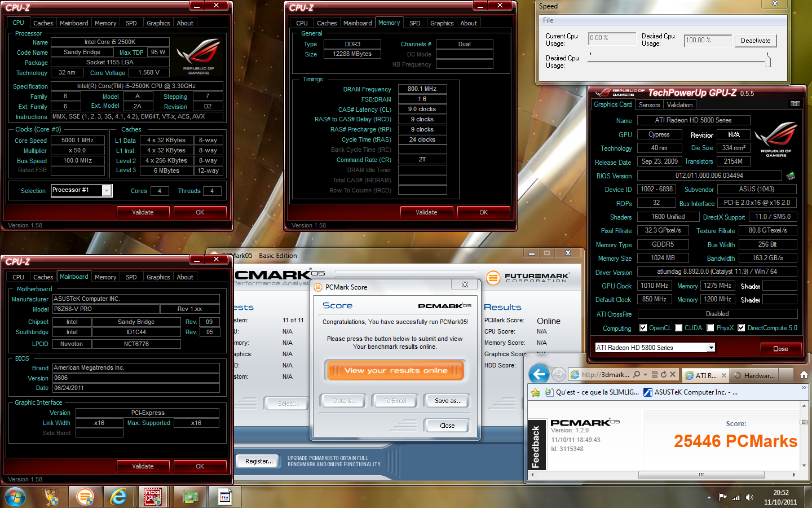Open the Qu'est-ce que la SLIMLIG... favorite

pos(592,392)
